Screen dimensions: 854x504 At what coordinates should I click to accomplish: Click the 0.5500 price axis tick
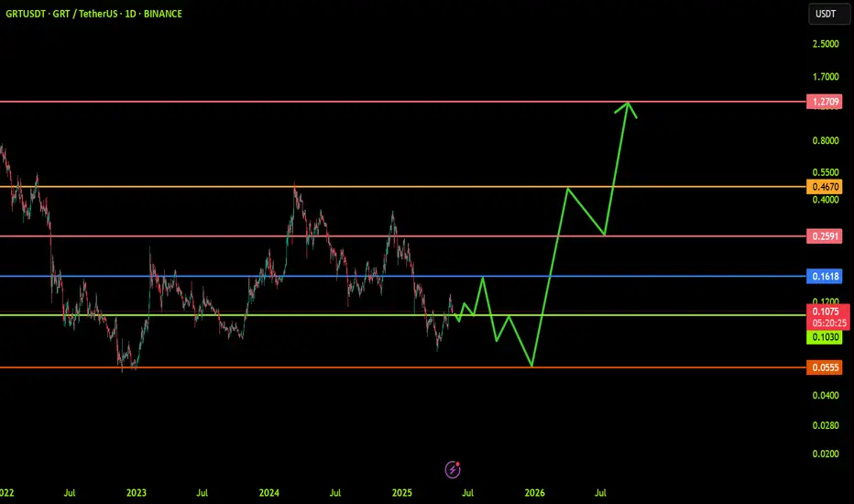pyautogui.click(x=826, y=172)
